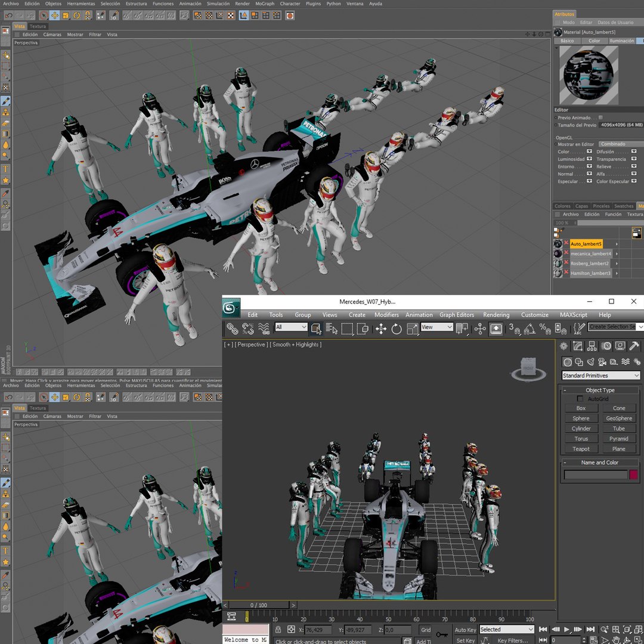Screen dimensions: 644x644
Task: Click the Selection Lock padlock icon
Action: click(x=278, y=629)
